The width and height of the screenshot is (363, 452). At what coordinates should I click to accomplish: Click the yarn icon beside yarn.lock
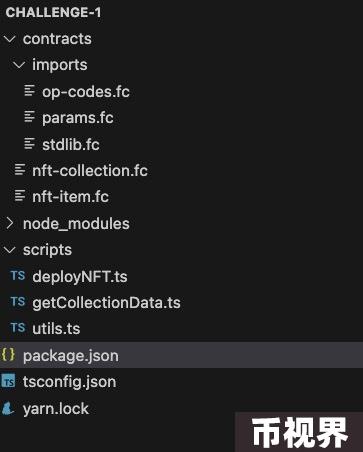pos(8,408)
